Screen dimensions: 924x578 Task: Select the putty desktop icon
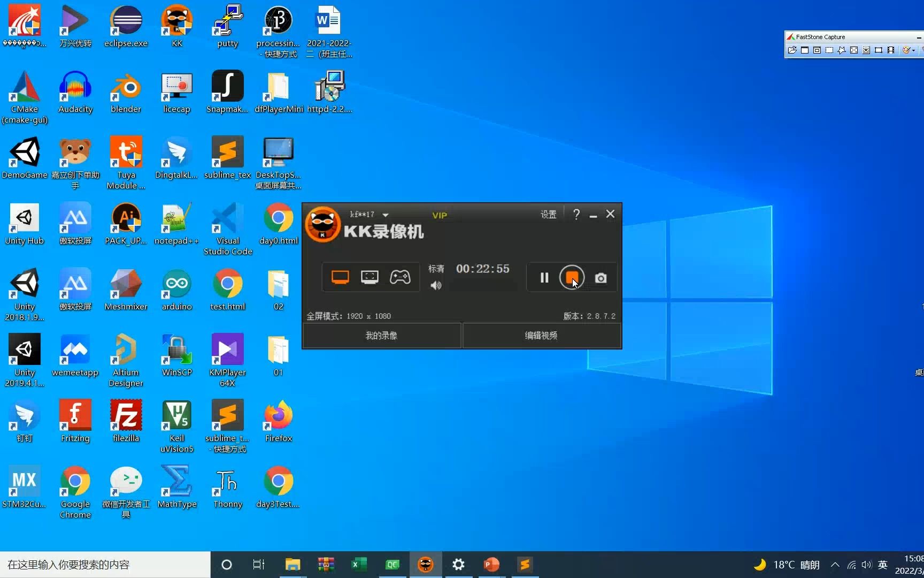(x=228, y=26)
